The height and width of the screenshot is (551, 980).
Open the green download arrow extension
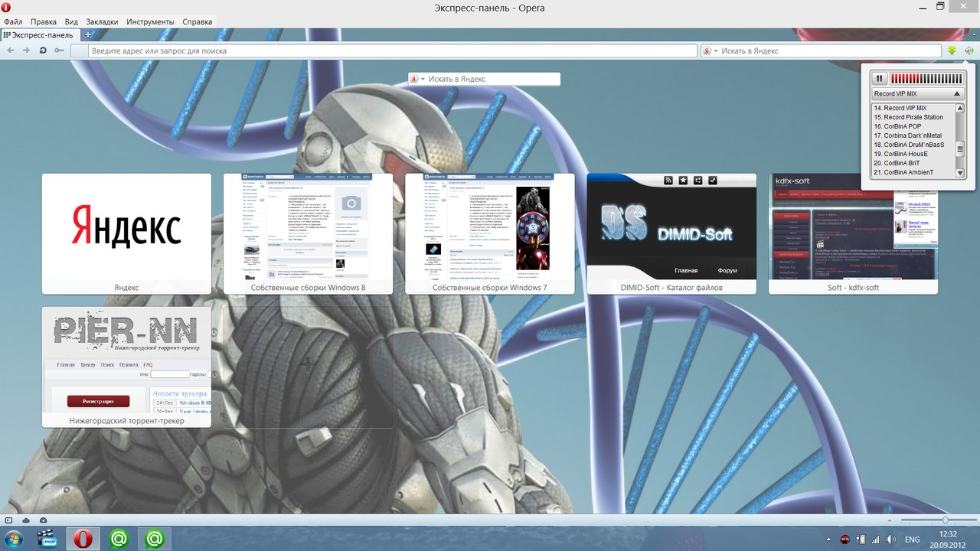coord(952,51)
